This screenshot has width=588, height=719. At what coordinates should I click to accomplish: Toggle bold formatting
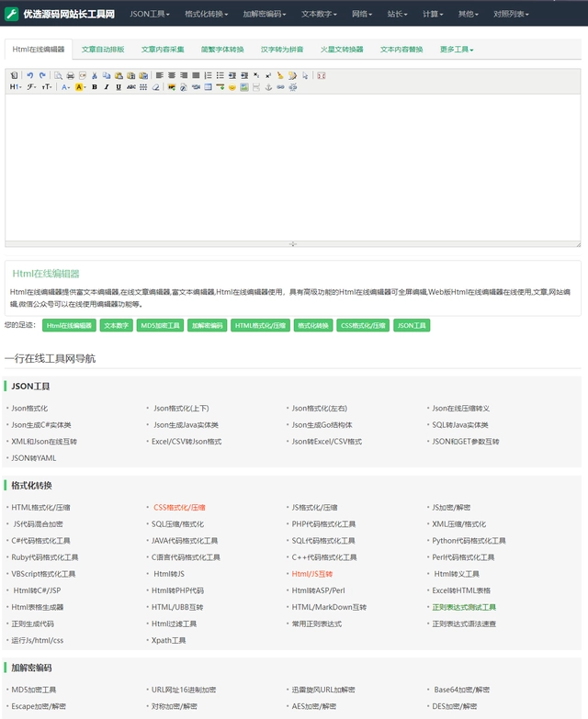pyautogui.click(x=94, y=87)
